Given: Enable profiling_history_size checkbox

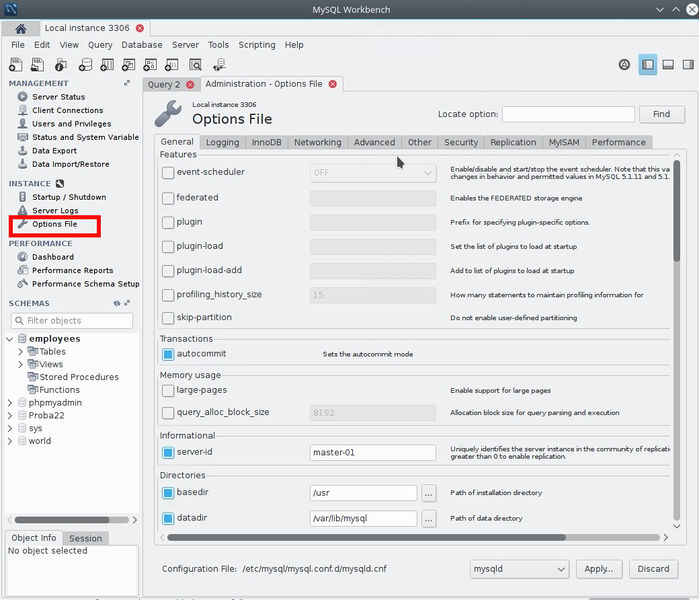Looking at the screenshot, I should 168,295.
